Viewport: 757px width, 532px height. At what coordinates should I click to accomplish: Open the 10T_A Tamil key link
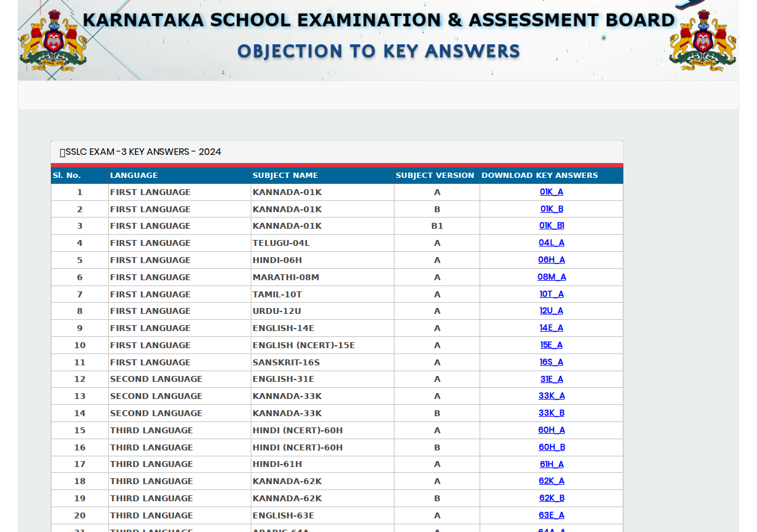coord(551,294)
